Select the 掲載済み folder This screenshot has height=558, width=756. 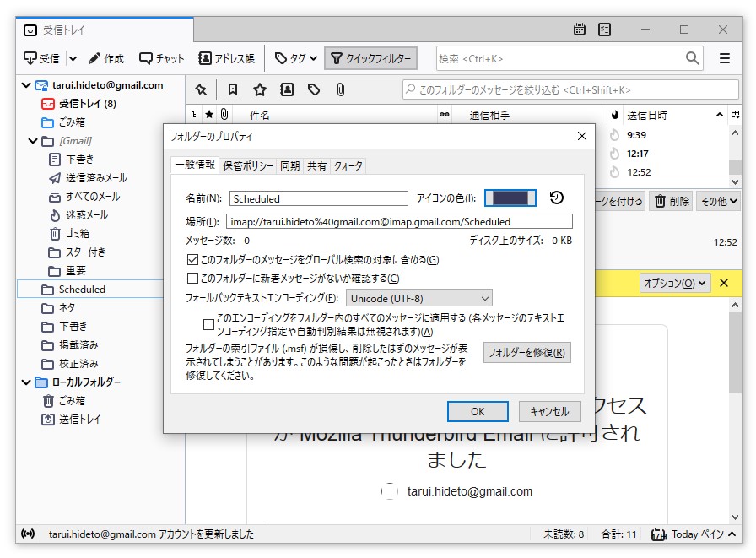point(78,344)
